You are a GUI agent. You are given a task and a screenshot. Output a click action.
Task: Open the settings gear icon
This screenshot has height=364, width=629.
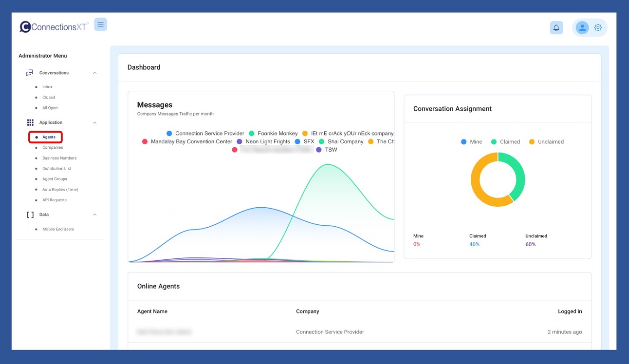598,28
